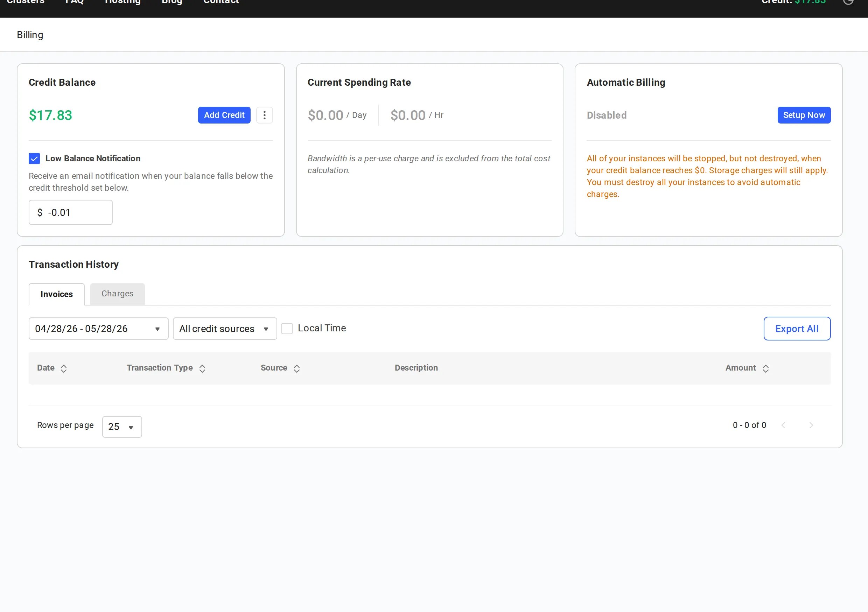The width and height of the screenshot is (868, 612).
Task: Click the top bar credit amount
Action: click(x=810, y=2)
